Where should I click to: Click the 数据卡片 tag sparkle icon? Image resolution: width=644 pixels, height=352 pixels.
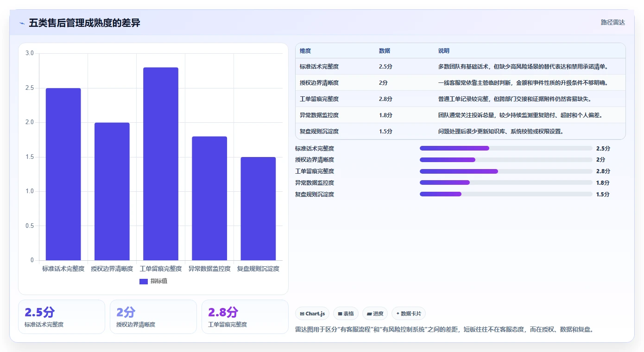click(x=398, y=314)
